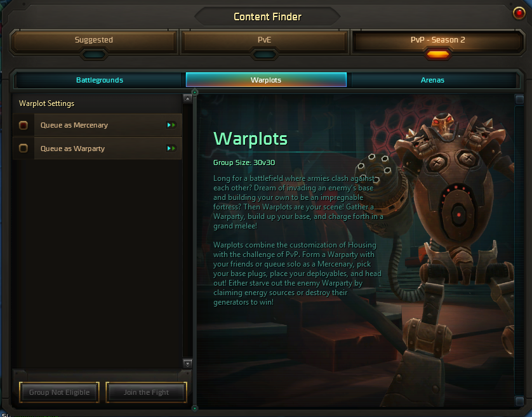The height and width of the screenshot is (417, 532).
Task: Click the arrow icon beside Queue as Warparty
Action: [171, 149]
